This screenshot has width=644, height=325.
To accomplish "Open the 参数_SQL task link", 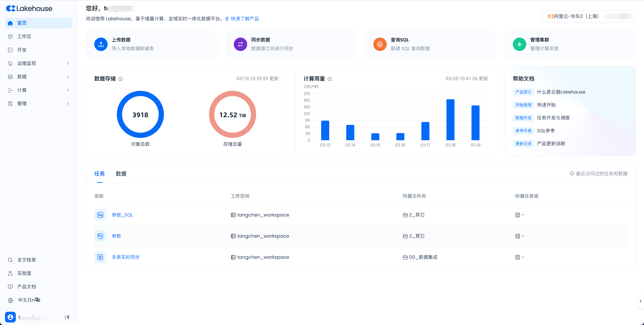I will point(122,215).
